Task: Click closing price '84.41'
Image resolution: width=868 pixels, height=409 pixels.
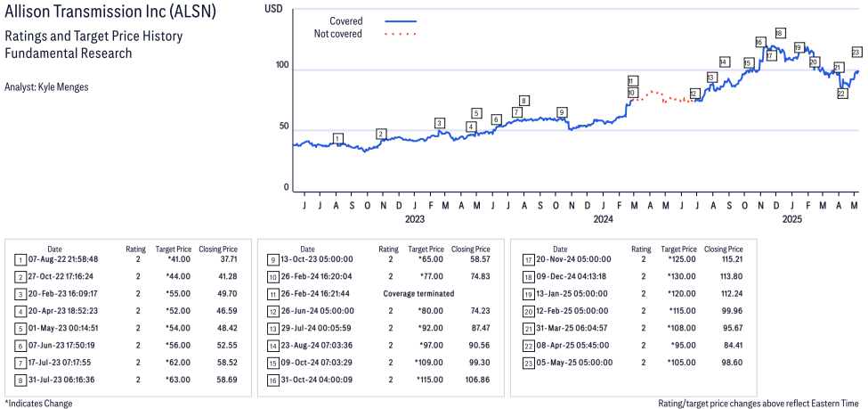Action: click(x=733, y=345)
